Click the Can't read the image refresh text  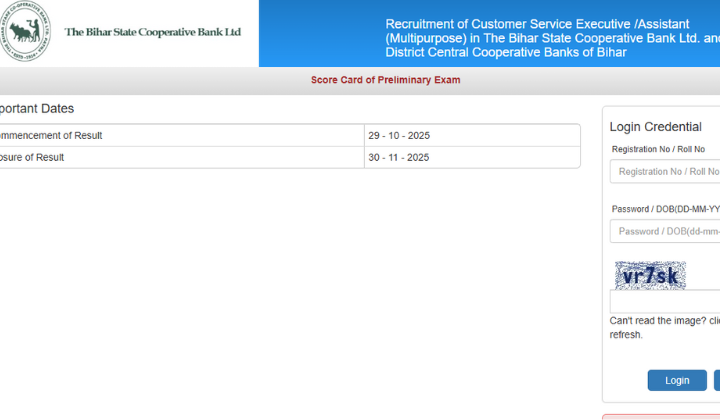click(x=664, y=328)
